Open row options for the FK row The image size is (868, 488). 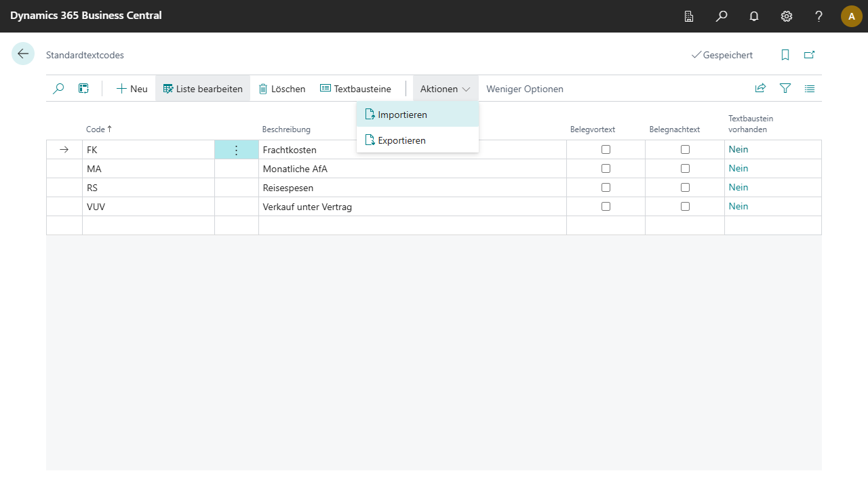pyautogui.click(x=236, y=150)
